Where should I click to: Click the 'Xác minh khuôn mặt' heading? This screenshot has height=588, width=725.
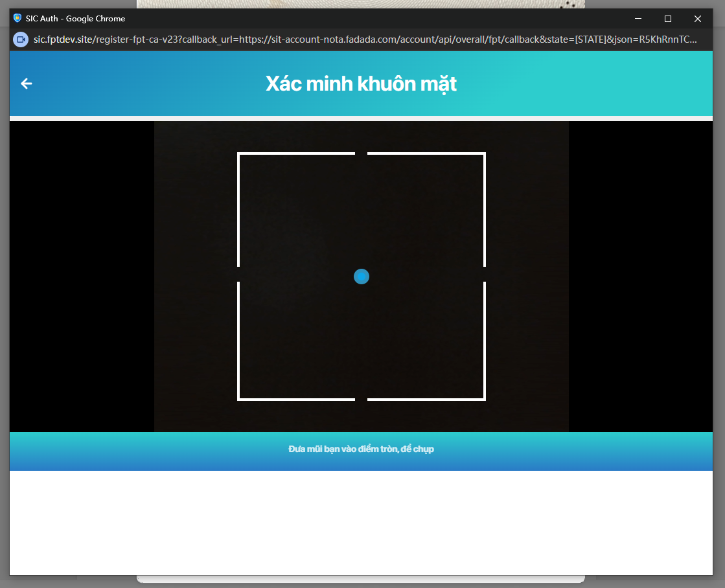coord(361,84)
